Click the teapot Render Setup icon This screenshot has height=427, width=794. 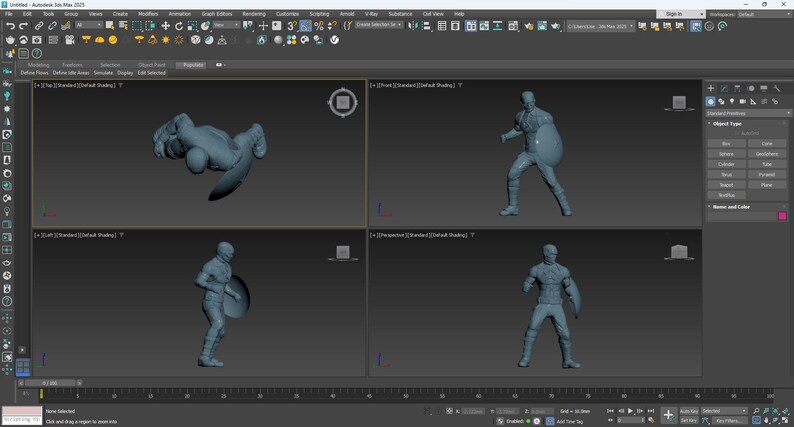[x=529, y=26]
